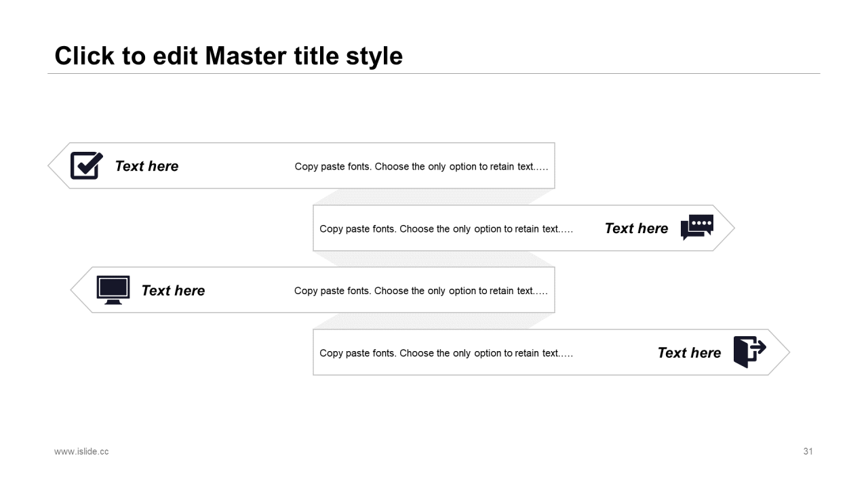Click the computer monitor icon
This screenshot has width=868, height=488.
point(113,290)
